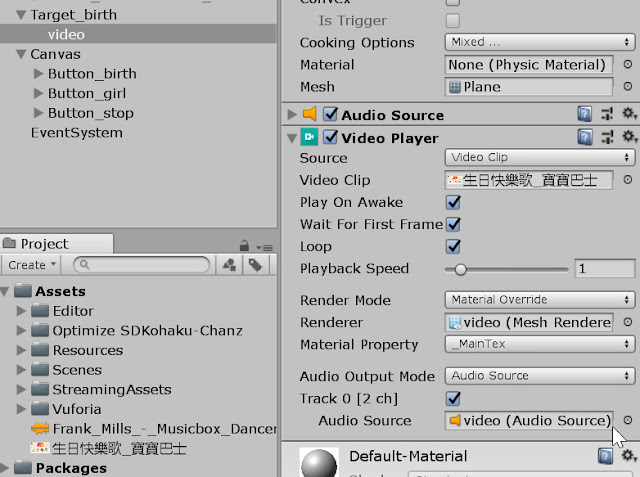
Task: Open Default-Material help icon
Action: coord(605,456)
